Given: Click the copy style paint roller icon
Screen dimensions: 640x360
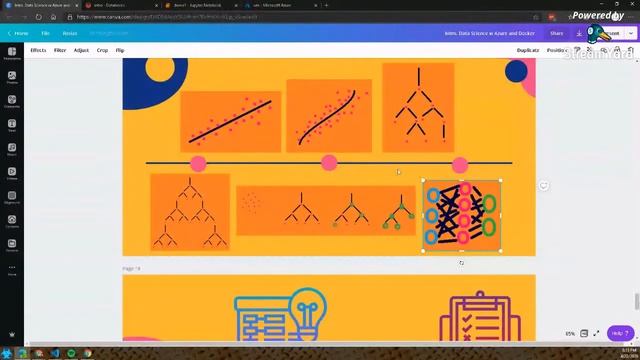Looking at the screenshot, I should (x=577, y=50).
